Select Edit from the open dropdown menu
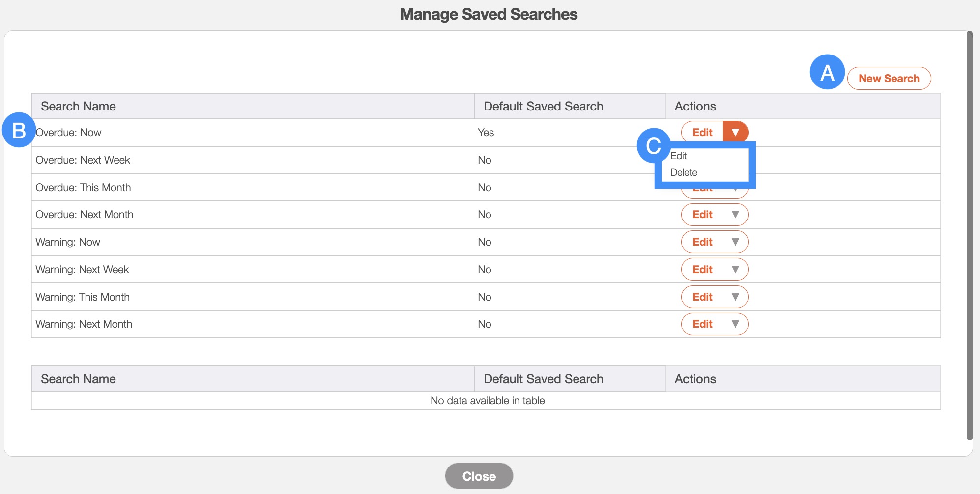Viewport: 980px width, 494px height. (679, 156)
